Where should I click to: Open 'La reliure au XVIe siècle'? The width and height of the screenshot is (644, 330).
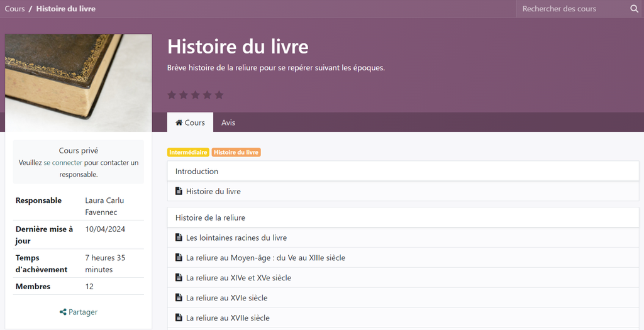click(226, 298)
